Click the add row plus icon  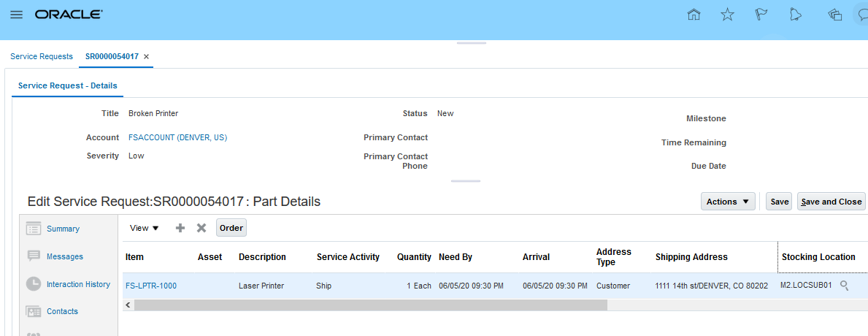180,228
